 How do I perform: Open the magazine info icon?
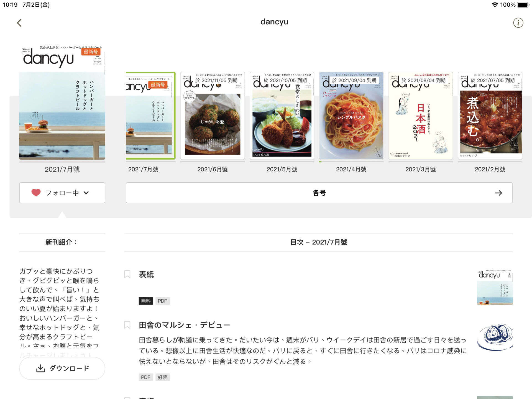[x=518, y=23]
